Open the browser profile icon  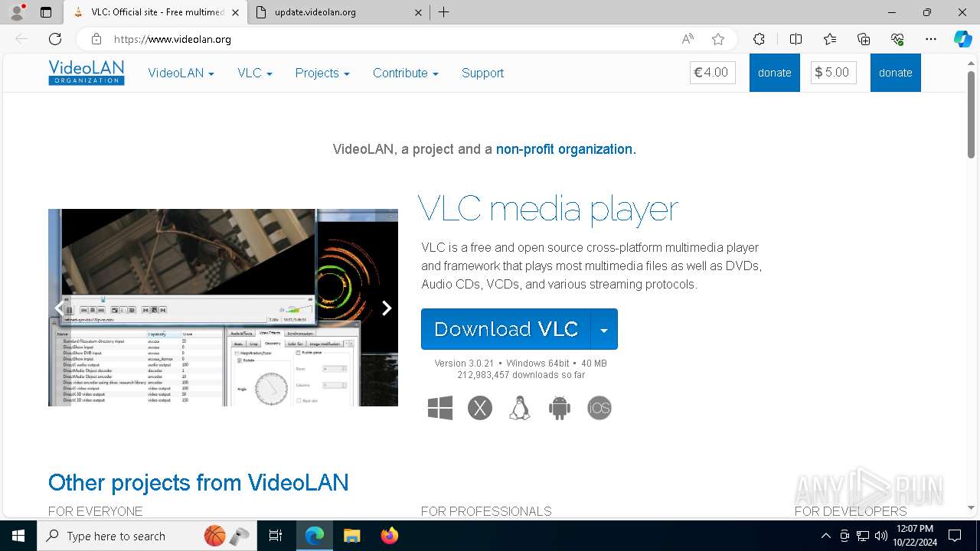coord(17,12)
